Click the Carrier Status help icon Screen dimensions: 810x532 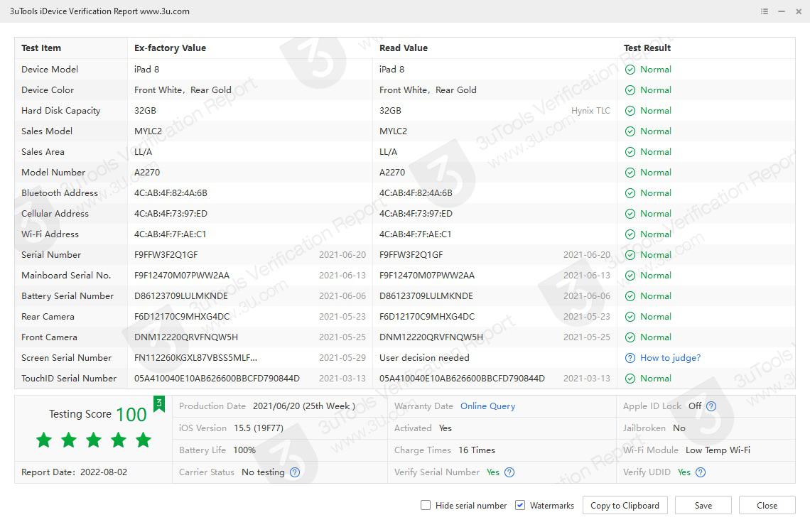click(295, 472)
